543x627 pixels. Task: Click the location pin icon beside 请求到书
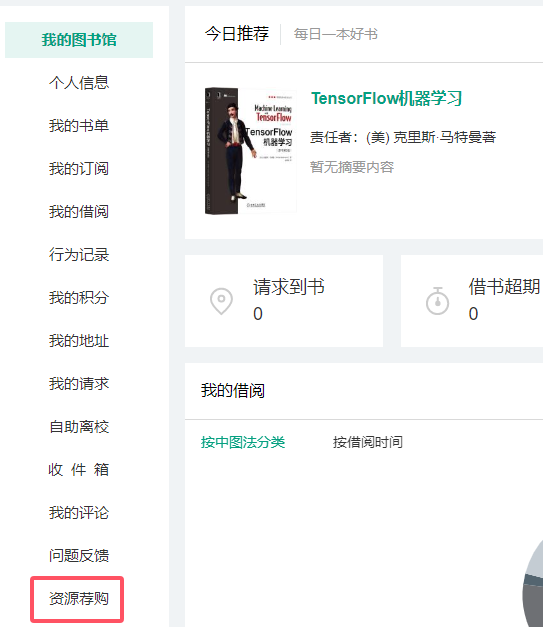coord(221,301)
